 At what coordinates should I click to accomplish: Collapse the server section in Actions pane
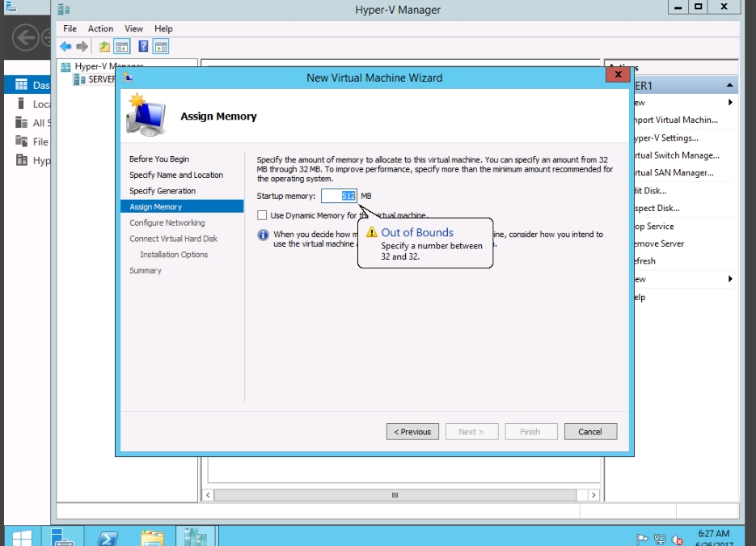(729, 86)
